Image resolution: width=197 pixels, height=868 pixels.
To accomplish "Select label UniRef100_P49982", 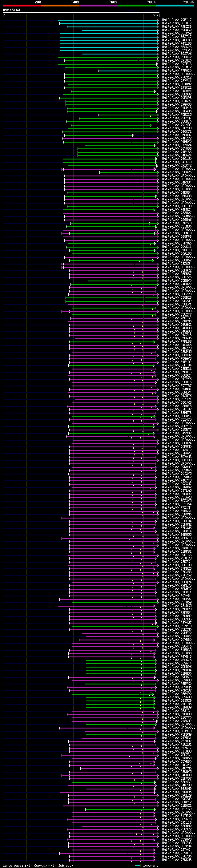I will pos(177,433).
